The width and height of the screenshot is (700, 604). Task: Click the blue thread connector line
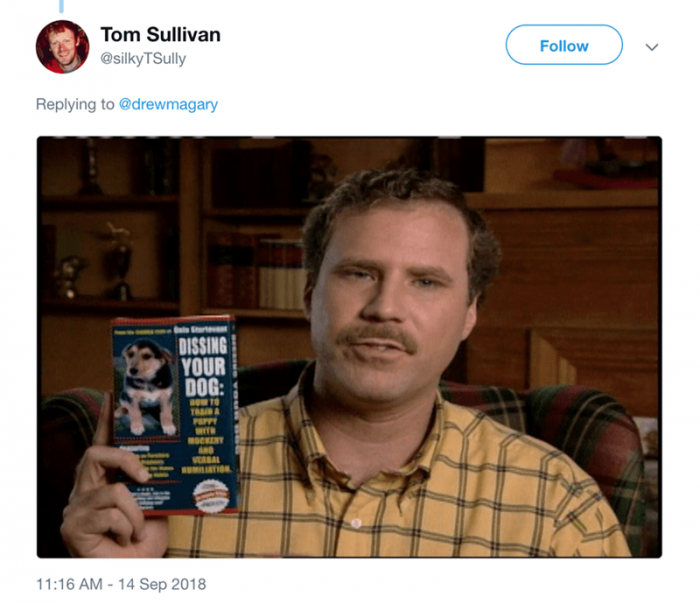62,6
